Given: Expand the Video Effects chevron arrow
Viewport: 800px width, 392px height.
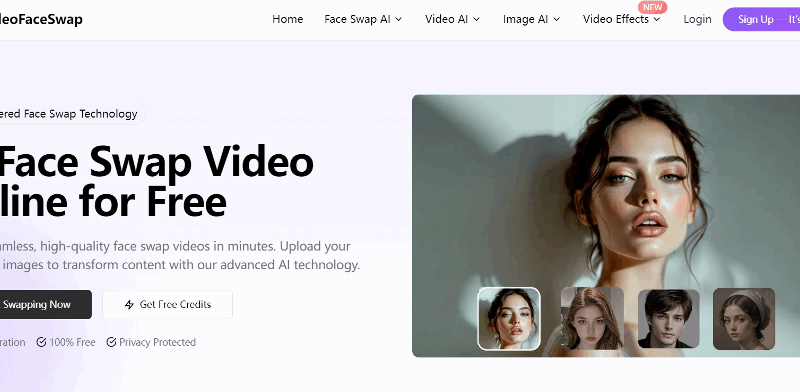Looking at the screenshot, I should pyautogui.click(x=657, y=19).
